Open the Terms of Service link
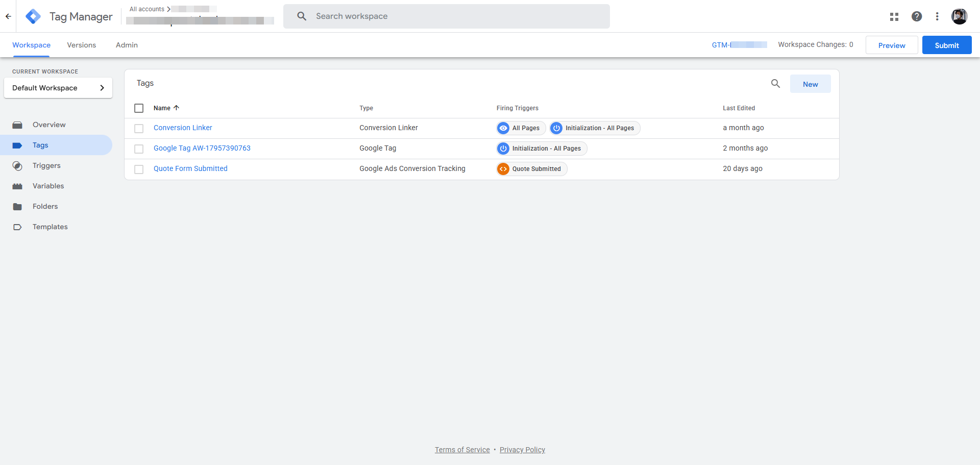The image size is (980, 465). point(462,450)
